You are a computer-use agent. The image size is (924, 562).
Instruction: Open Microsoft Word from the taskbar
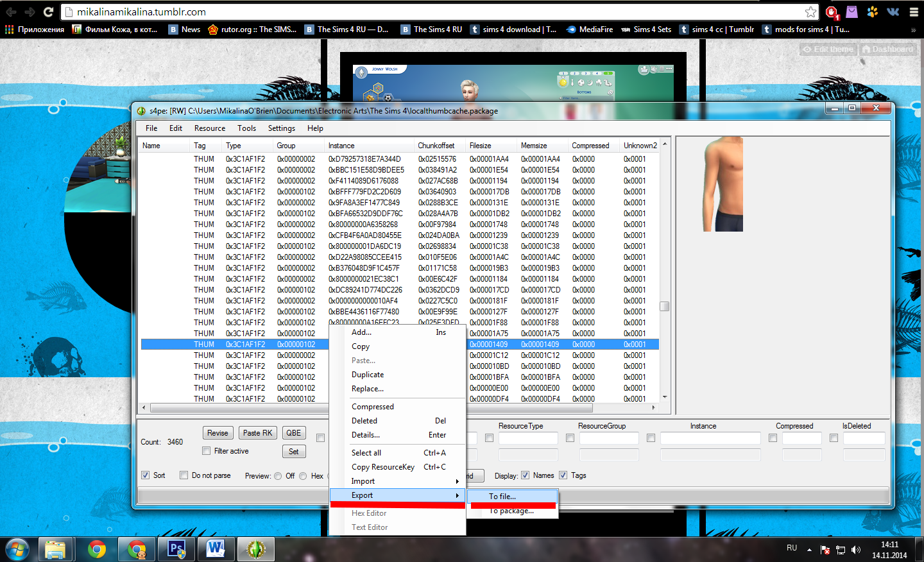[x=216, y=549]
